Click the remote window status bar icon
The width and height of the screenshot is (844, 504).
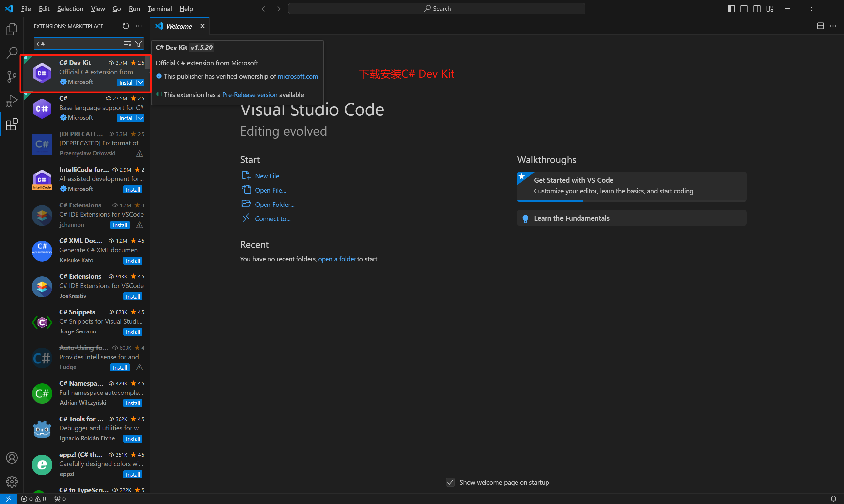[x=8, y=499]
